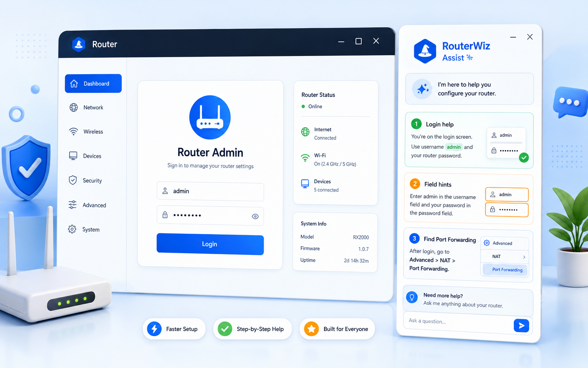Image resolution: width=588 pixels, height=368 pixels.
Task: Click the Network globe icon in sidebar
Action: tap(74, 108)
